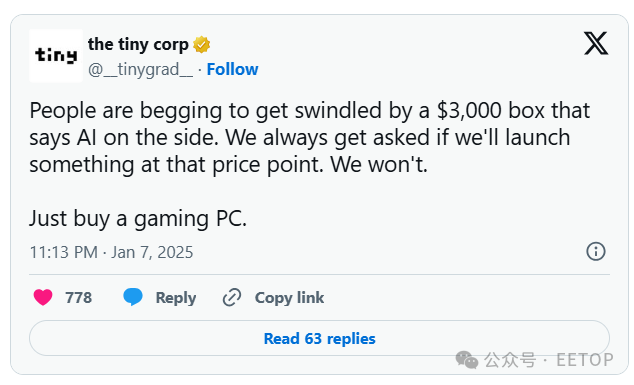Follow the tiny corp account
The image size is (634, 385).
tap(232, 70)
